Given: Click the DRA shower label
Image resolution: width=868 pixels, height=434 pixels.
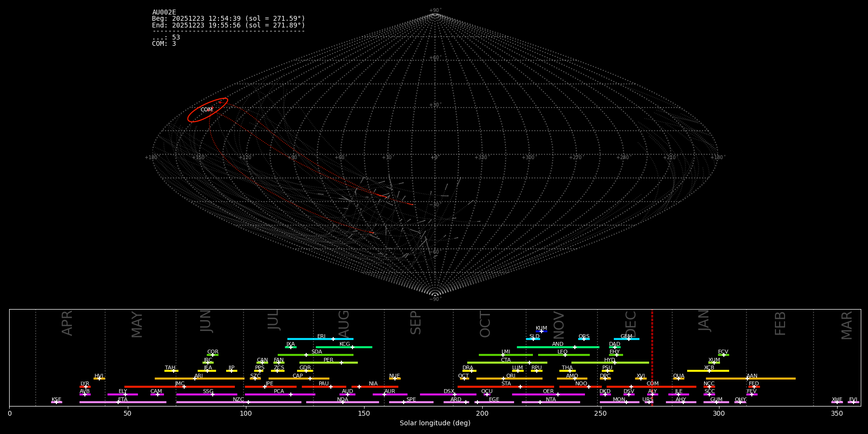Looking at the screenshot, I should point(468,368).
